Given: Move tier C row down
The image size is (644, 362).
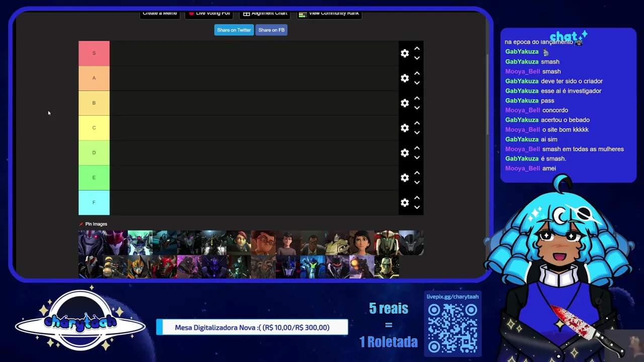Looking at the screenshot, I should 417,132.
